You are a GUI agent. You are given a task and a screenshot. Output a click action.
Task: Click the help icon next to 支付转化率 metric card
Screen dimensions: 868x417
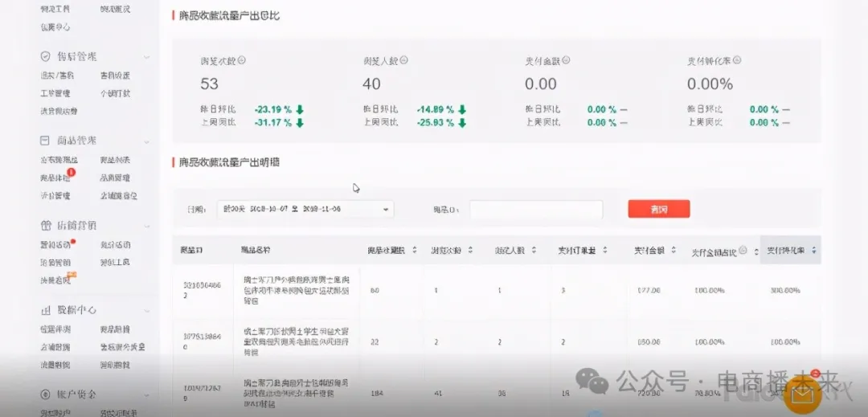[x=738, y=60]
